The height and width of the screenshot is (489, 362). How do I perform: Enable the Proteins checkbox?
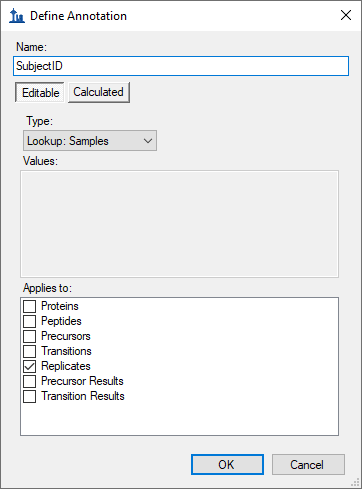30,306
